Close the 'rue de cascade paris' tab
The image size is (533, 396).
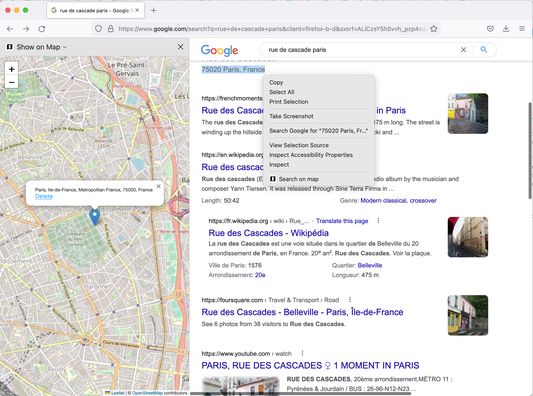137,11
